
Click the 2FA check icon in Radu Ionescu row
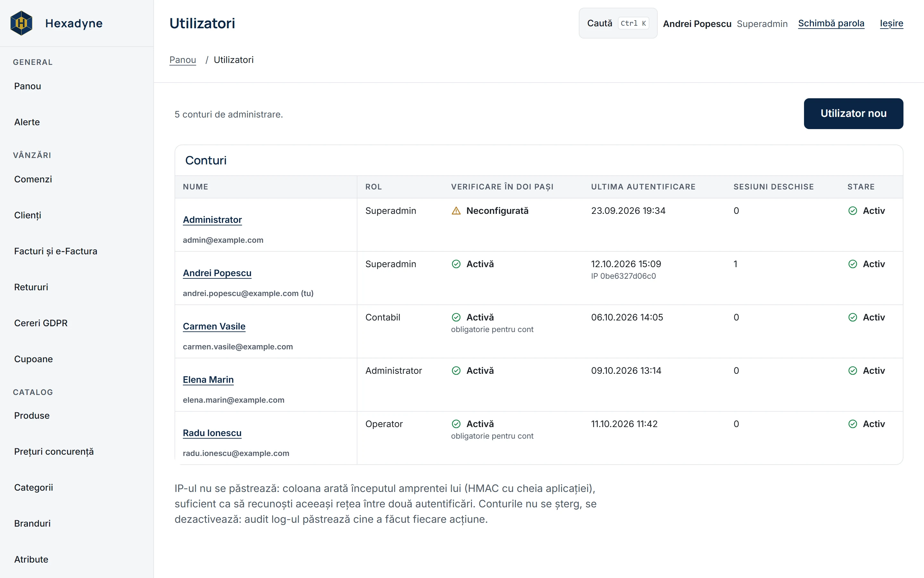(456, 424)
